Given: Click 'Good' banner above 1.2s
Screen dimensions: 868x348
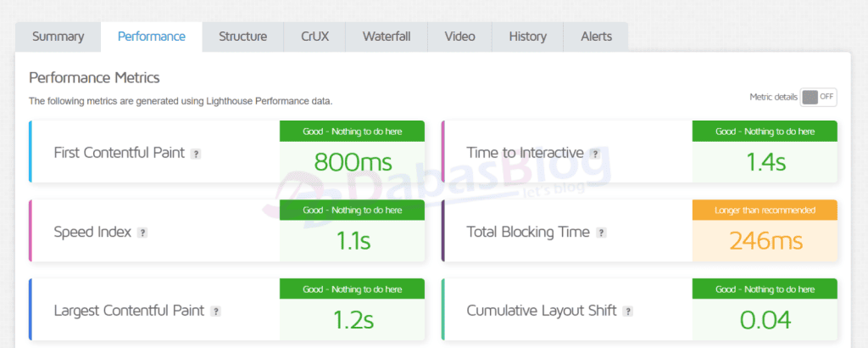Looking at the screenshot, I should 352,289.
